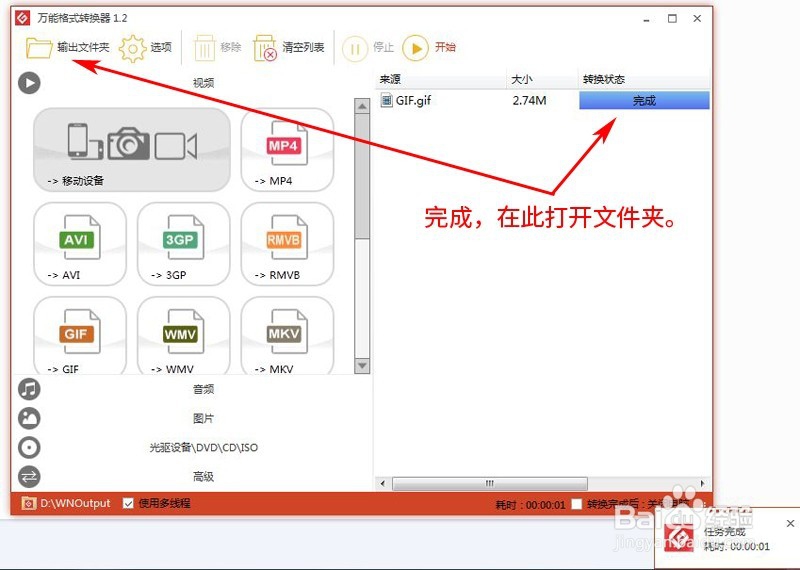Click the picture category icon

[29, 418]
